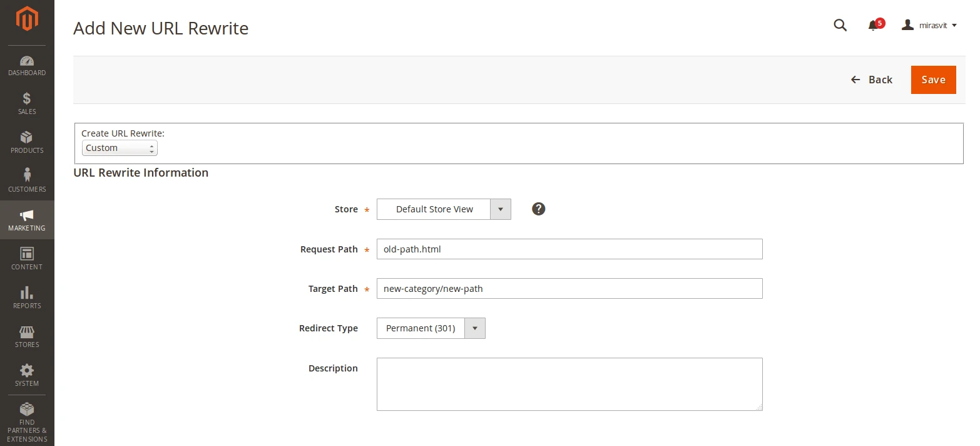
Task: Select the System gear icon
Action: click(x=26, y=371)
